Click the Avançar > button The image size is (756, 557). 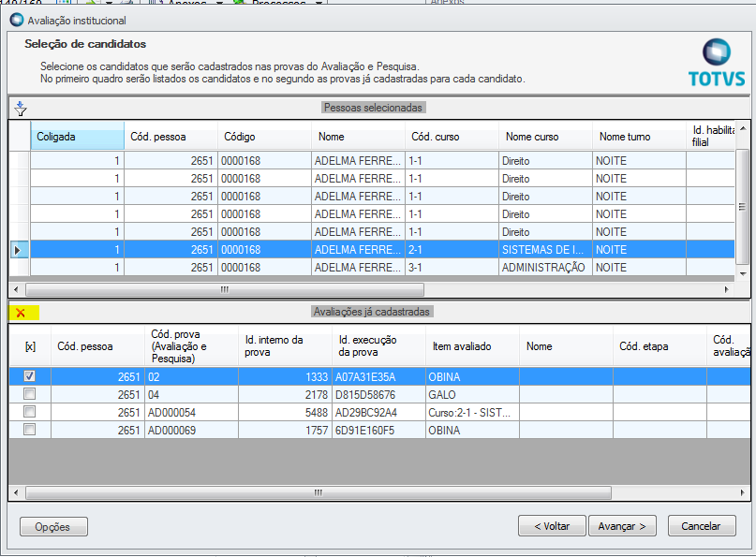pyautogui.click(x=622, y=526)
